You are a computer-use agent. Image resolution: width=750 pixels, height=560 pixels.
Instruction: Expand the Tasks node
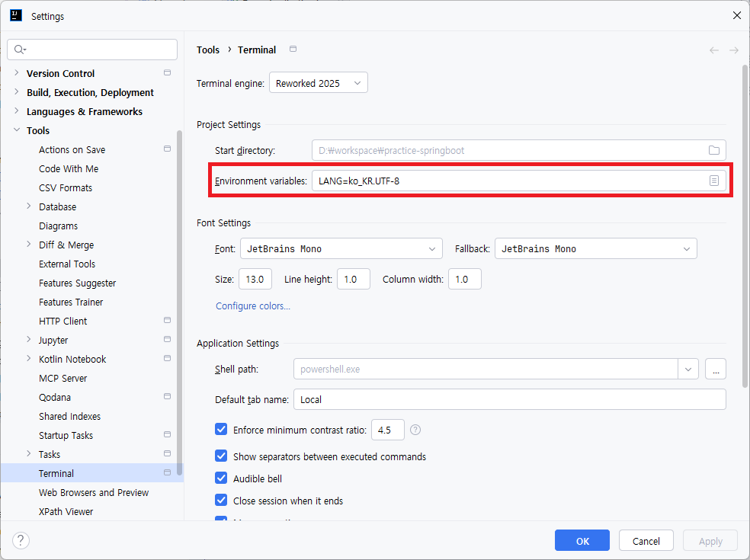29,454
